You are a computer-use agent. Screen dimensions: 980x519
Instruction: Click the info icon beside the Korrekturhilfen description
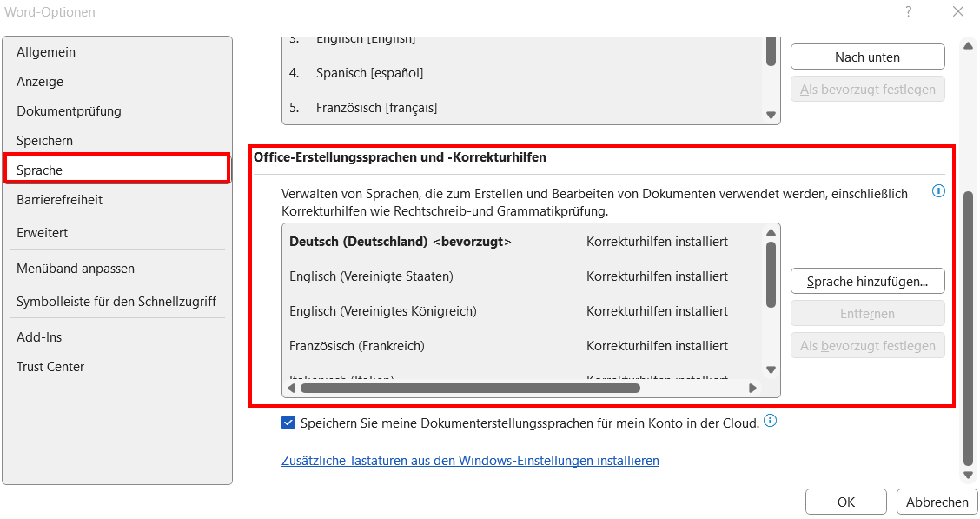click(x=938, y=190)
